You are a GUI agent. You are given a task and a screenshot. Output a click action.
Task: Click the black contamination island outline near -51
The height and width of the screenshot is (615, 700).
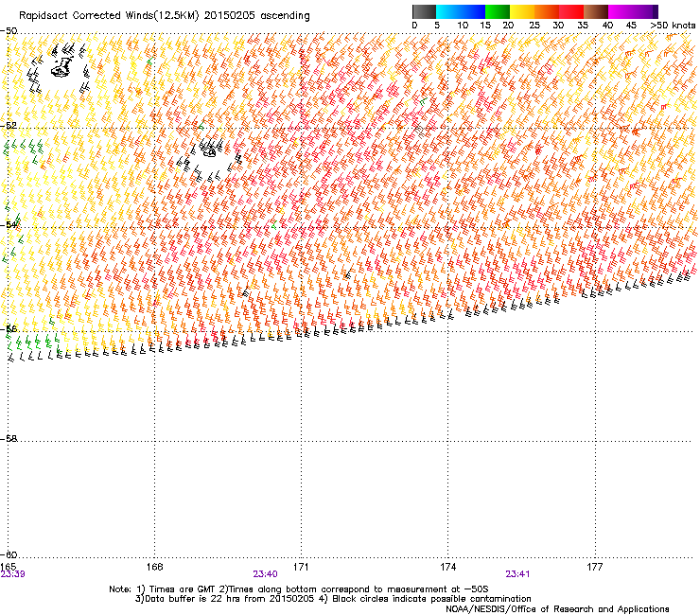click(x=61, y=68)
